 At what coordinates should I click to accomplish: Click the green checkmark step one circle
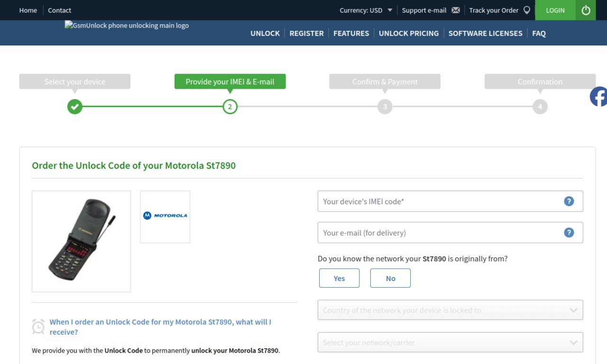tap(74, 107)
